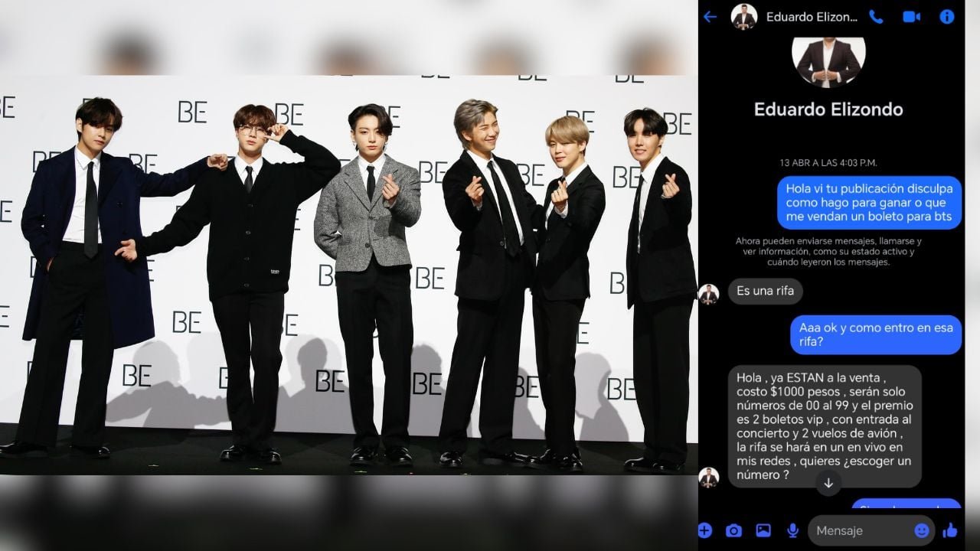Focus the Mensaje input field
The width and height of the screenshot is (980, 551).
[871, 530]
